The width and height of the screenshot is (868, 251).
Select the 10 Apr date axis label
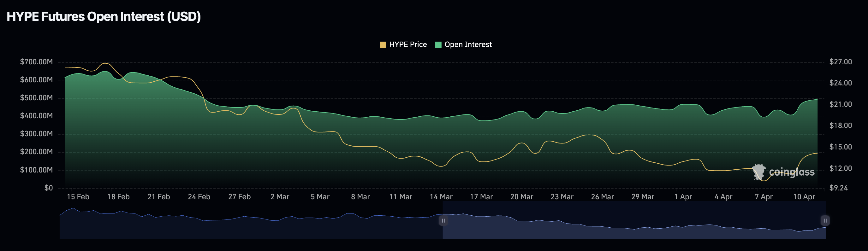point(804,197)
